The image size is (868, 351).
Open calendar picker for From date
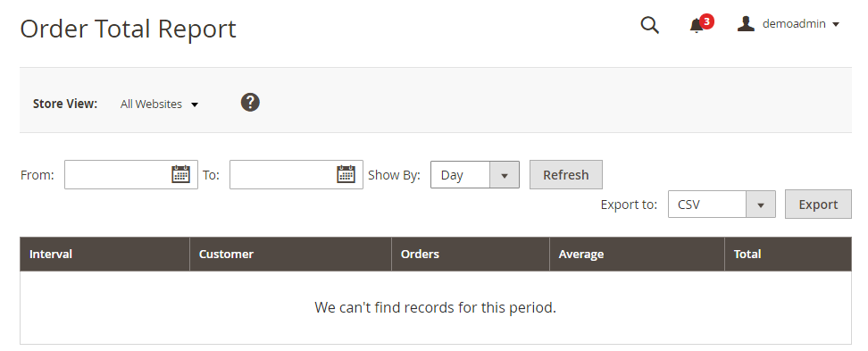click(180, 174)
